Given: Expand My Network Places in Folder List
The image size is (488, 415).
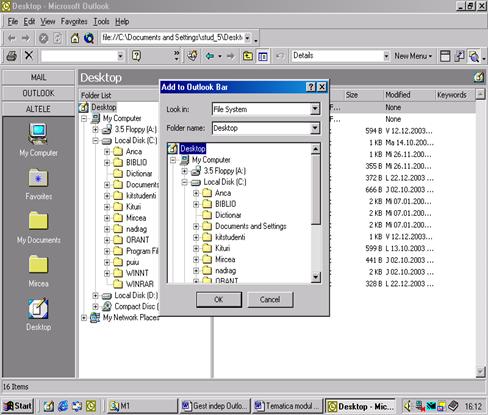Looking at the screenshot, I should point(84,318).
